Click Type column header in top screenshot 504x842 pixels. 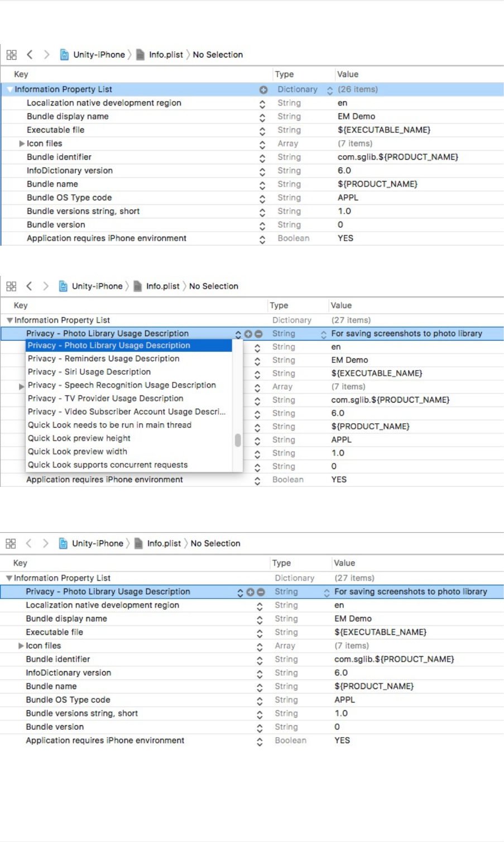(285, 74)
